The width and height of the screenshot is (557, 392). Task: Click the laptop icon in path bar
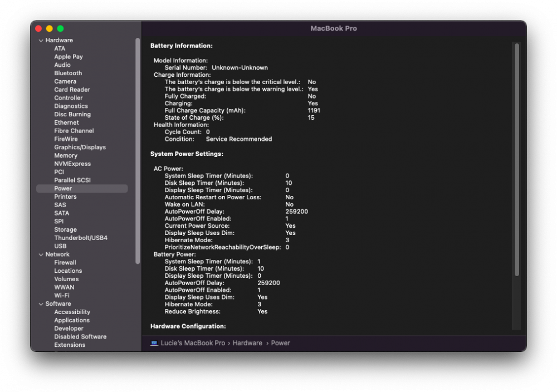[154, 343]
